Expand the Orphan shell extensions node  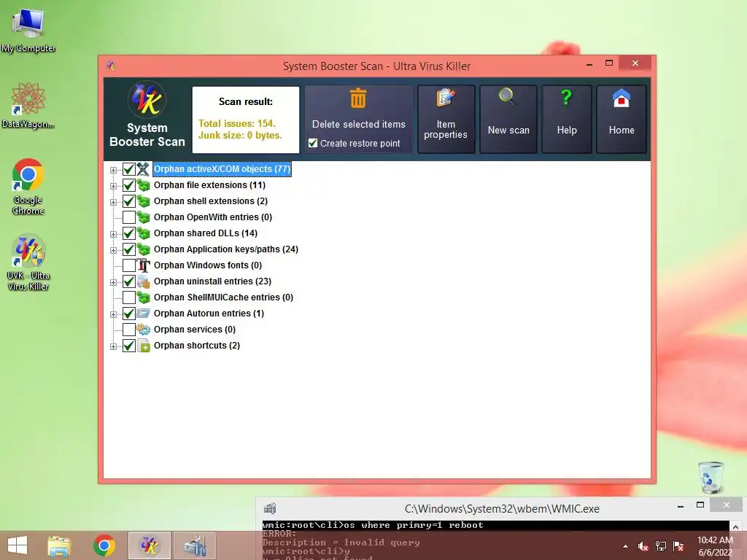113,203
